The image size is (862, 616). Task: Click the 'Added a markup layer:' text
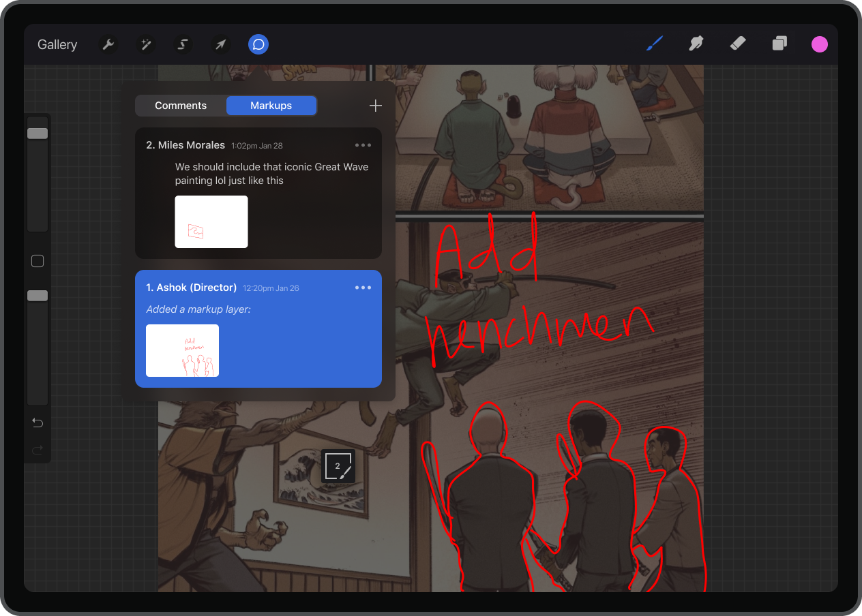[198, 309]
